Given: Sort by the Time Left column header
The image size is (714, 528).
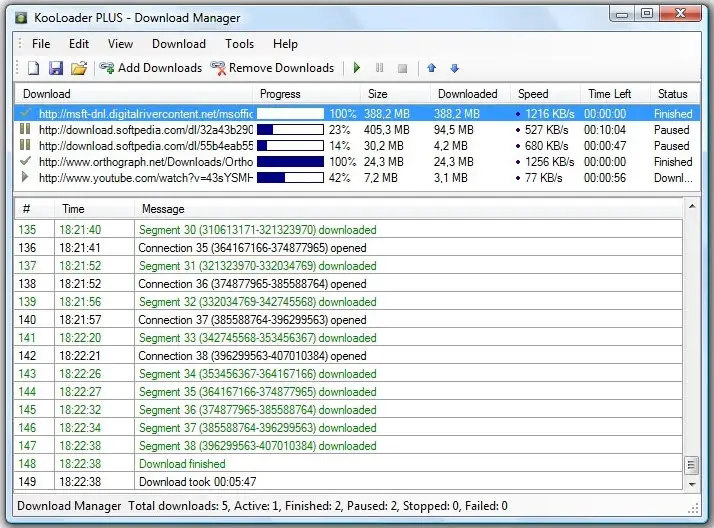Looking at the screenshot, I should pos(615,94).
